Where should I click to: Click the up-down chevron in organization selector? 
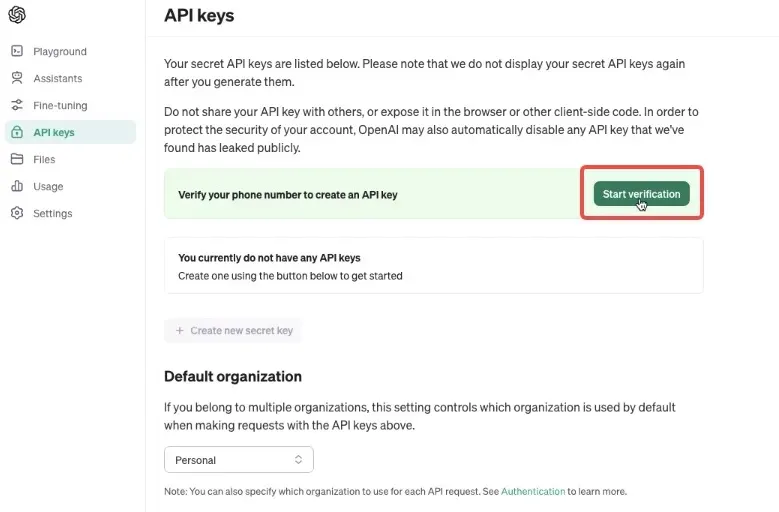[x=298, y=460]
